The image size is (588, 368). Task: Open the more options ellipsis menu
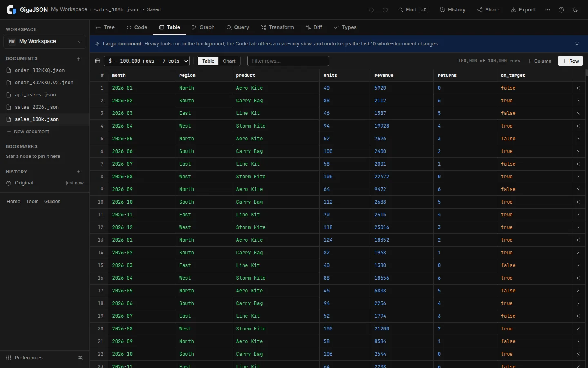[x=548, y=10]
